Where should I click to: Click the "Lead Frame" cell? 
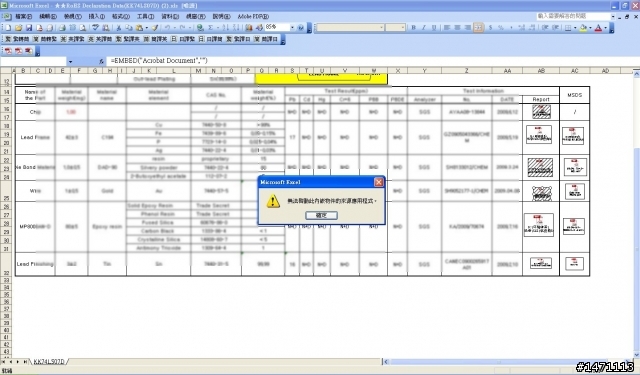(x=35, y=137)
